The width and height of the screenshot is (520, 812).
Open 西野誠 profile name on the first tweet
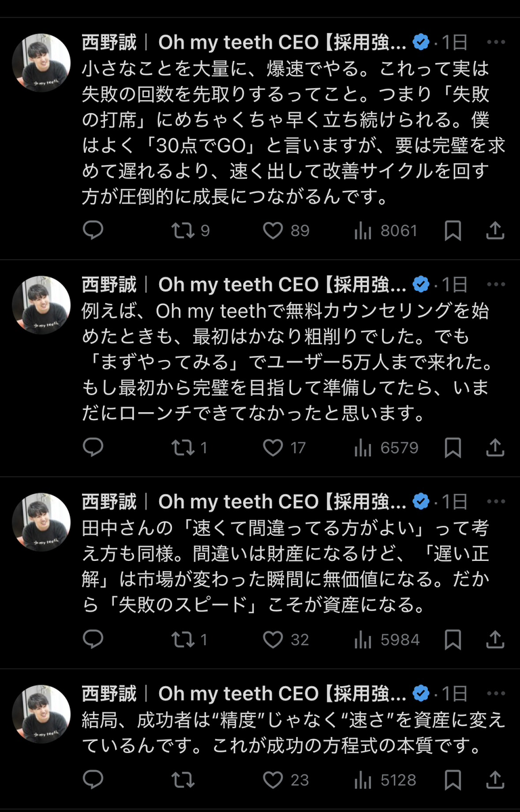[x=108, y=43]
